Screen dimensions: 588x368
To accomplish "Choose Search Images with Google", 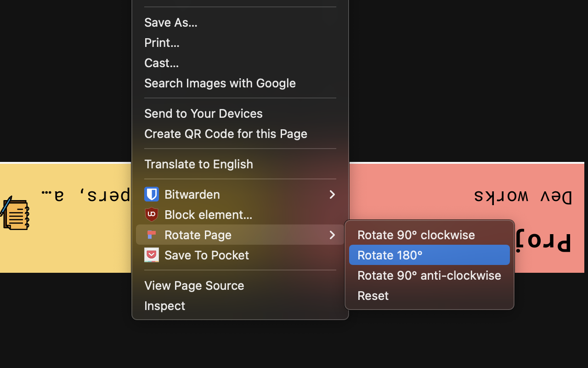I will (x=240, y=83).
